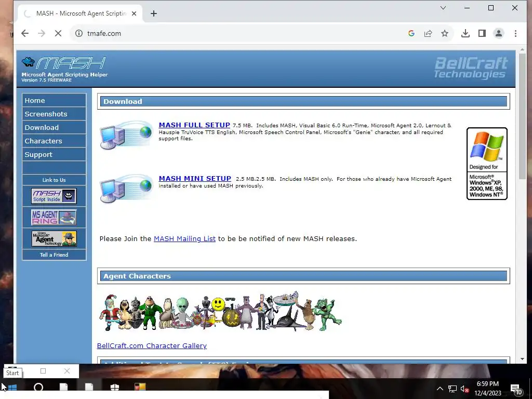The height and width of the screenshot is (399, 532).
Task: Click the MASH Script Inside badge
Action: (x=54, y=196)
